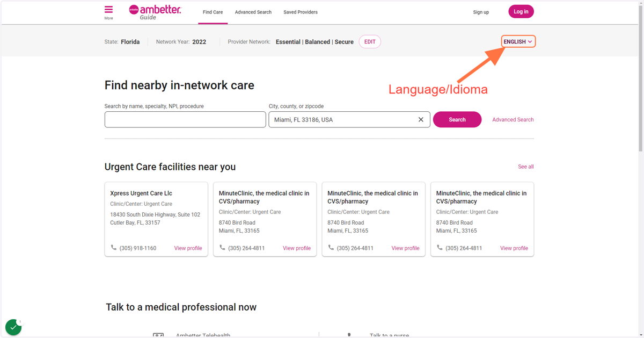Click the pink Search button

457,119
